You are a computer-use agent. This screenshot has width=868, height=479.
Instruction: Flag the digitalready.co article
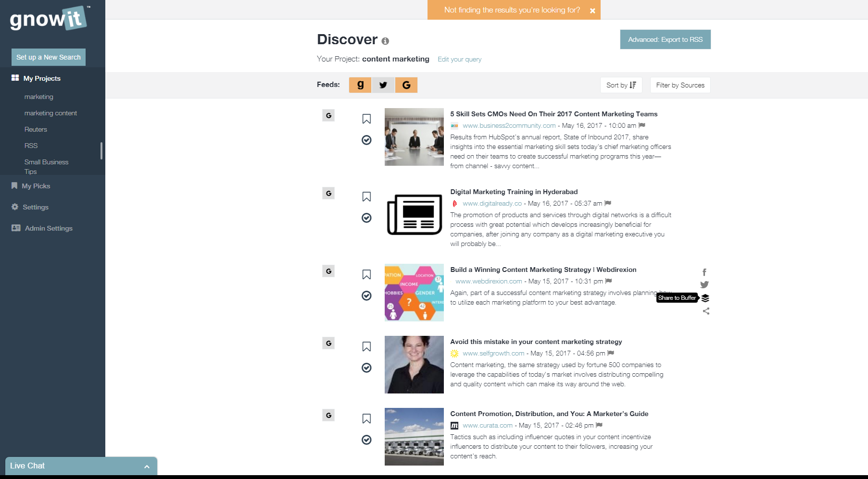point(608,203)
